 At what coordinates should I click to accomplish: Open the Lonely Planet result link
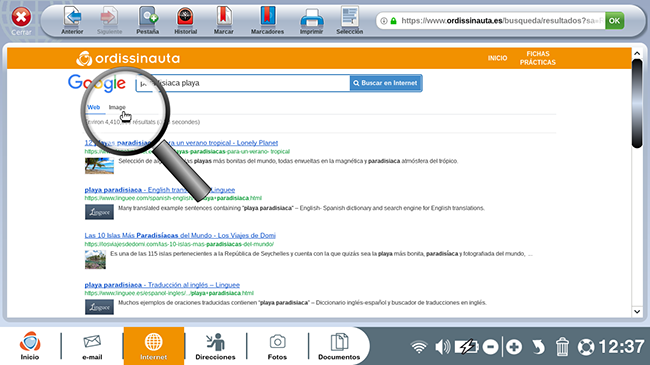[181, 143]
